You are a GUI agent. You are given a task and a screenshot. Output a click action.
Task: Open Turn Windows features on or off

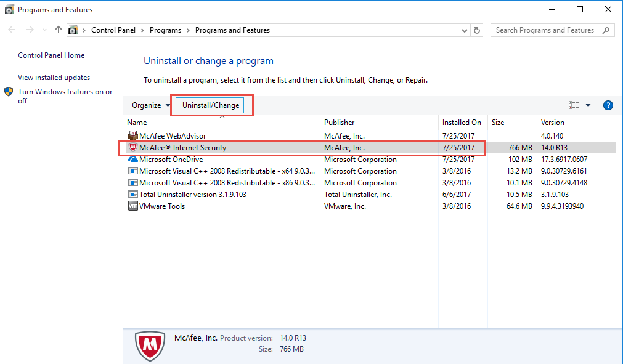click(x=65, y=96)
